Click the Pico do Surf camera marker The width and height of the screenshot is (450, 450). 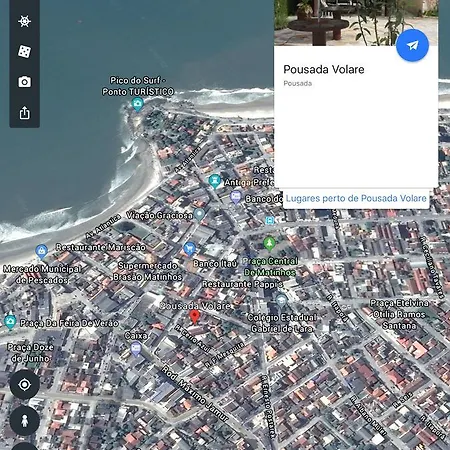(137, 104)
